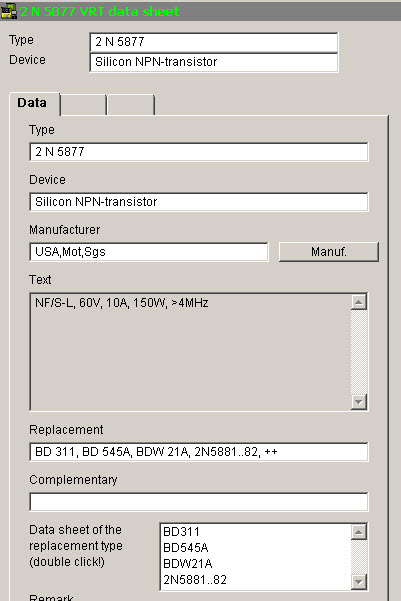Click inside the Text description area
Viewport: 401px width, 601px height.
point(190,352)
